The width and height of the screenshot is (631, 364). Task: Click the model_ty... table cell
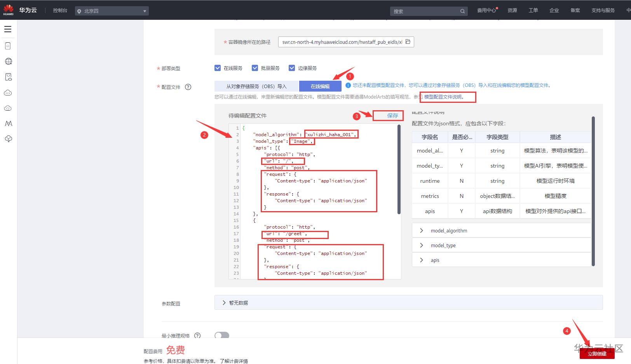(430, 166)
